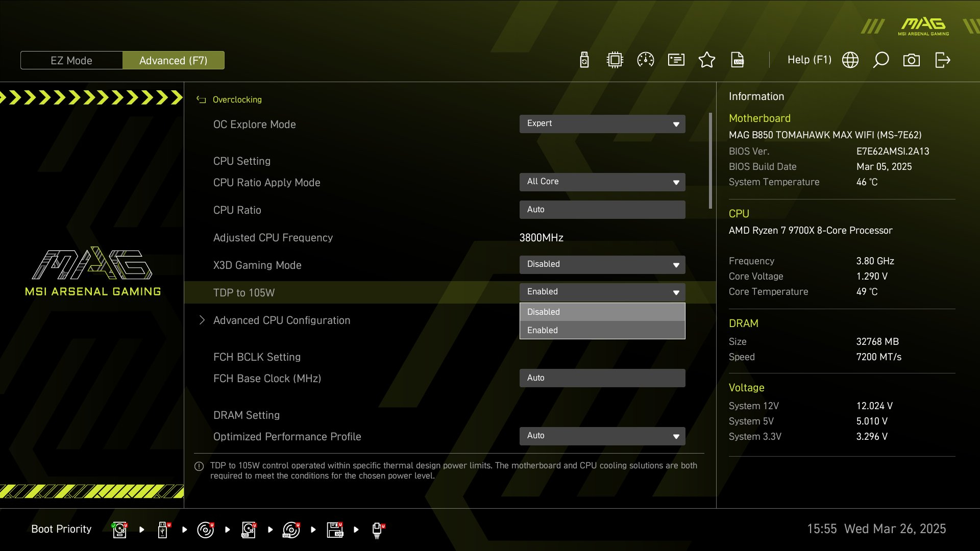Click BIOS version E7E62AMSI.2A13
The image size is (980, 551).
[x=893, y=152]
